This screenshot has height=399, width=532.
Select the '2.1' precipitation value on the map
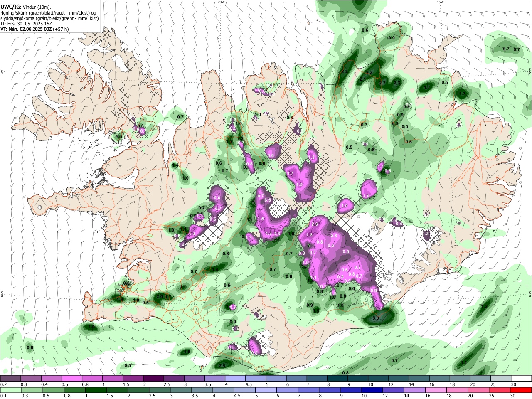[x=363, y=79]
